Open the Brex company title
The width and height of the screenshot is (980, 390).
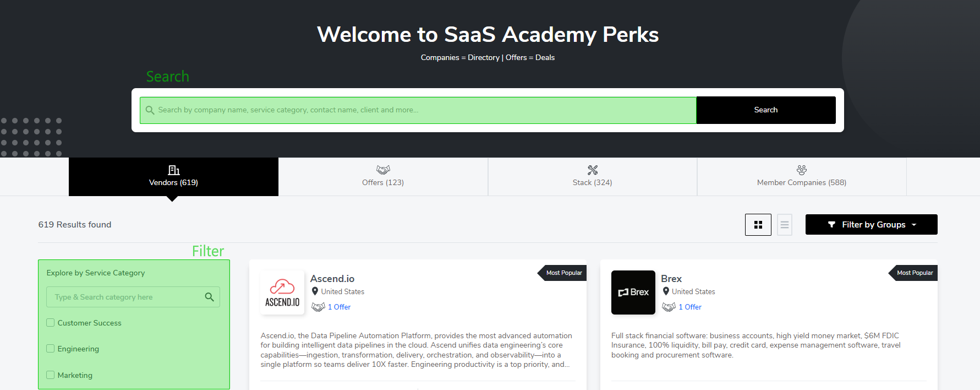point(671,279)
